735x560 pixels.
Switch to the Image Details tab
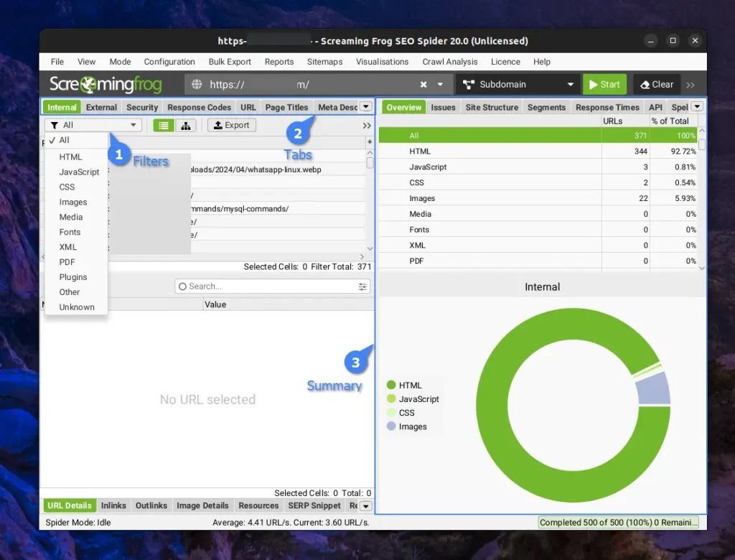pyautogui.click(x=202, y=505)
